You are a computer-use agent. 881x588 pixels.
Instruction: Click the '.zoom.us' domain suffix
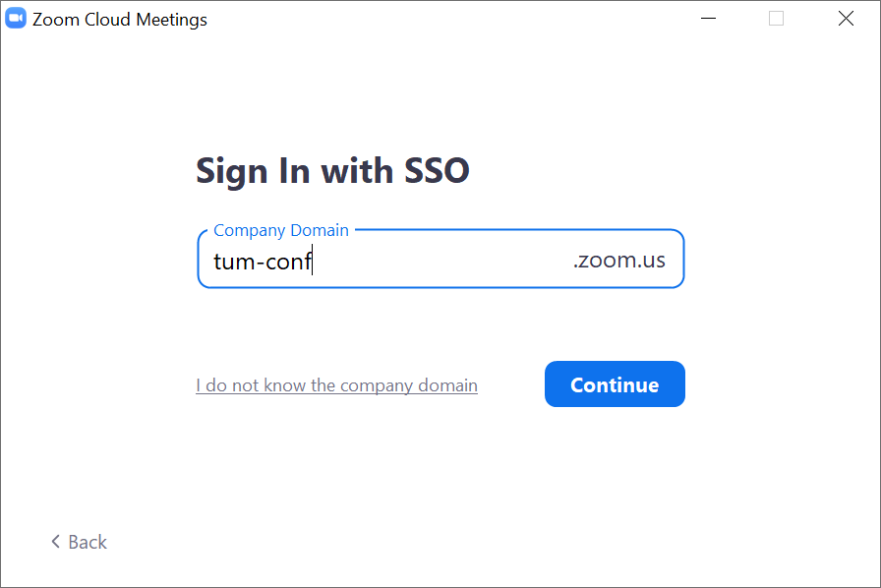coord(618,261)
